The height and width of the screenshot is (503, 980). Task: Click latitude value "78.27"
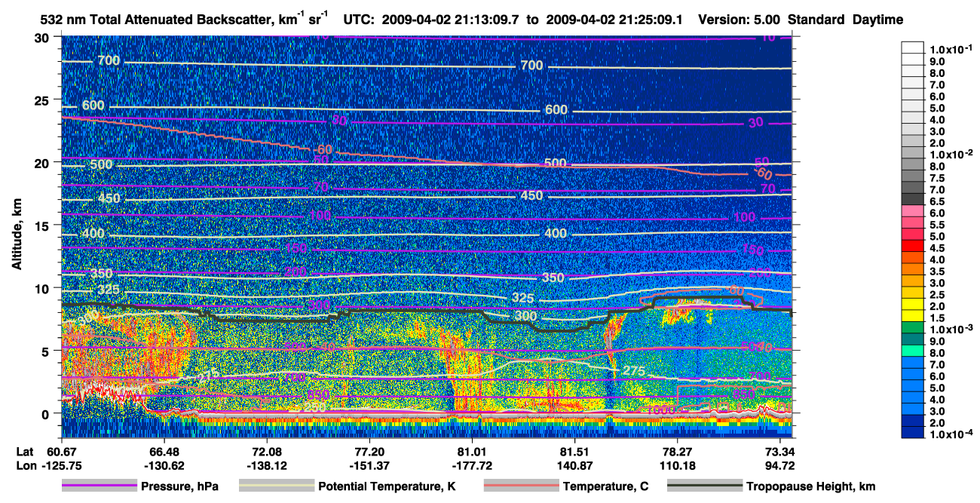pos(677,451)
